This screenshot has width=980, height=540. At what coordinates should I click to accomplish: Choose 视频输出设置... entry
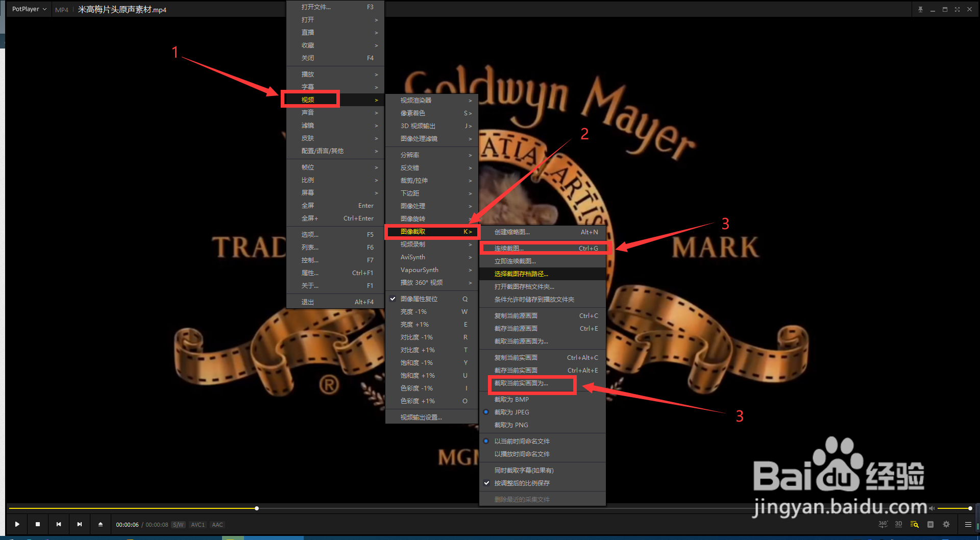tap(432, 418)
